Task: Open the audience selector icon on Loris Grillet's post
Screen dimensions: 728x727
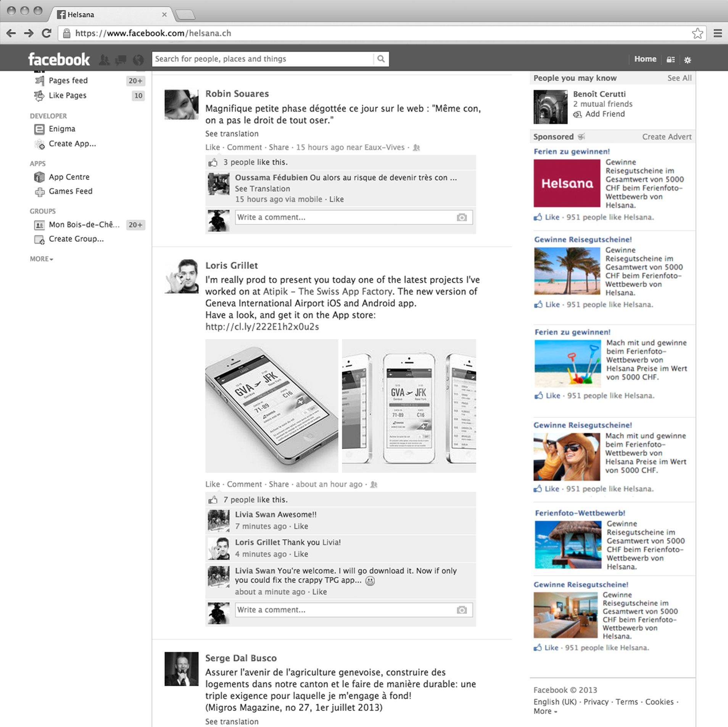Action: [x=374, y=484]
